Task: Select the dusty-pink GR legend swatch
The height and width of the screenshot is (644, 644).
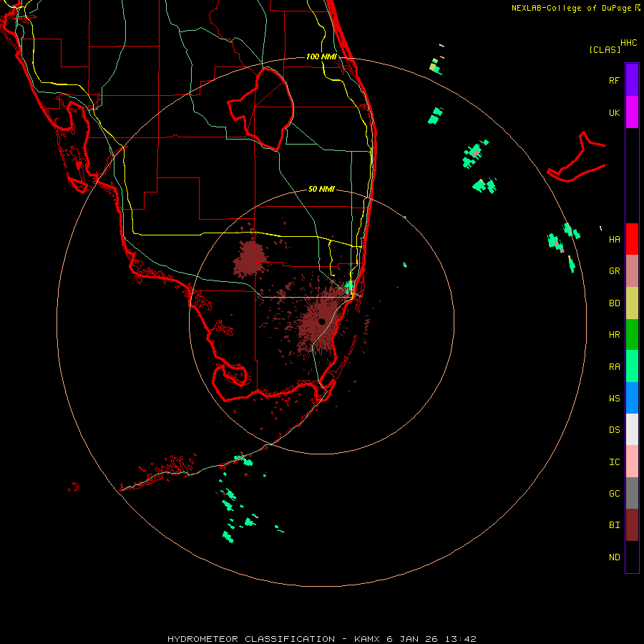Action: (x=632, y=271)
